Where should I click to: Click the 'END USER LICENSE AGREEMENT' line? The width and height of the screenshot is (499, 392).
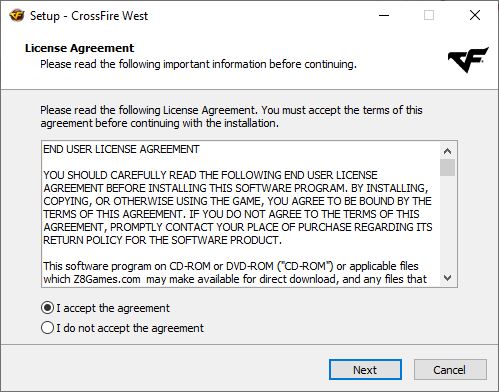[121, 149]
